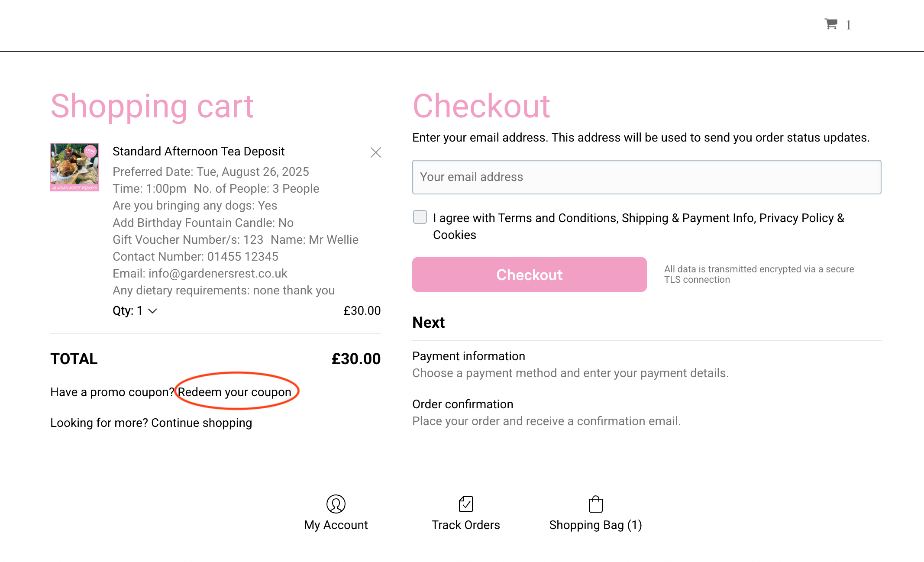The image size is (924, 562).
Task: Expand the Qty quantity dropdown
Action: (x=135, y=311)
